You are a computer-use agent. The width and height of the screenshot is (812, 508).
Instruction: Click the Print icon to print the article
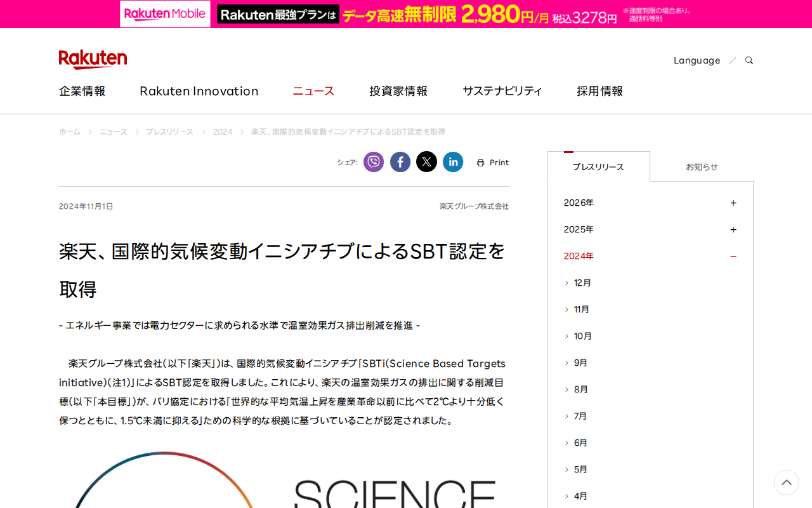pos(492,162)
